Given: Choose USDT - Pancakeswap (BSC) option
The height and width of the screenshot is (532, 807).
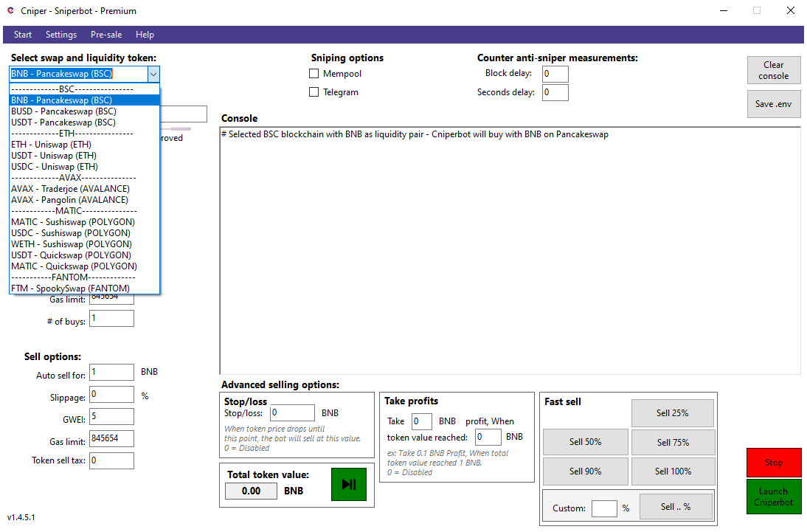Looking at the screenshot, I should (84, 122).
